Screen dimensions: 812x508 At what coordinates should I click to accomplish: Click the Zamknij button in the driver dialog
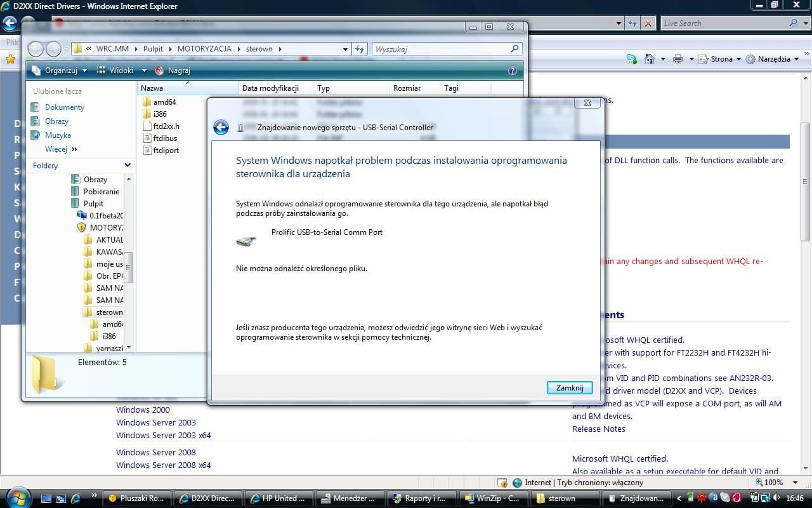(570, 387)
